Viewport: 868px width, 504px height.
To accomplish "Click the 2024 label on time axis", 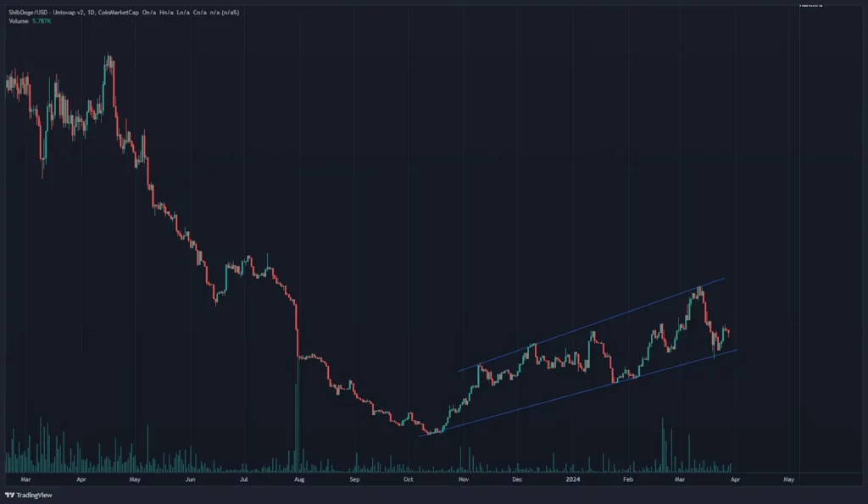I will coord(573,479).
